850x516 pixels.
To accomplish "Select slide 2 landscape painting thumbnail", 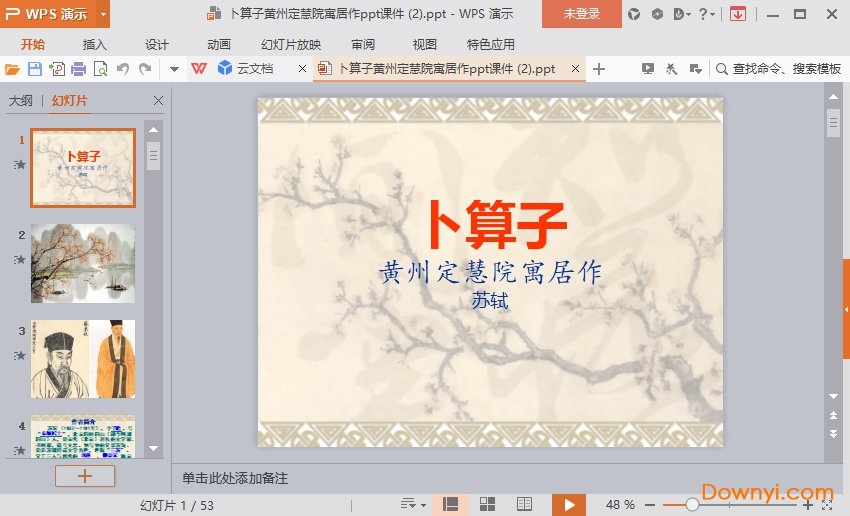I will pyautogui.click(x=83, y=263).
